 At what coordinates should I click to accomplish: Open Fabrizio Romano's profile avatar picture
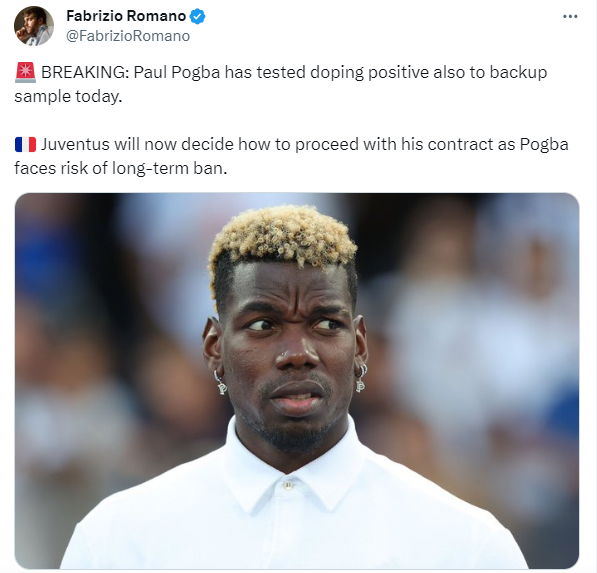34,26
